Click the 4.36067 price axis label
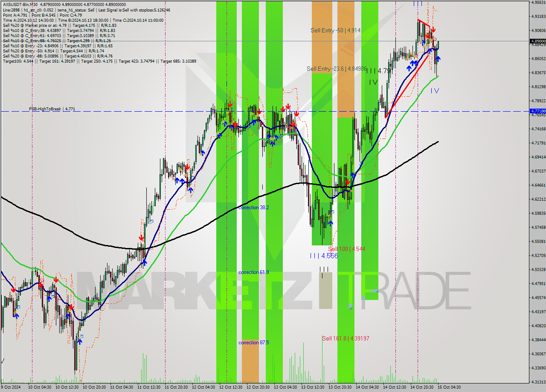The width and height of the screenshot is (546, 392). [x=538, y=354]
